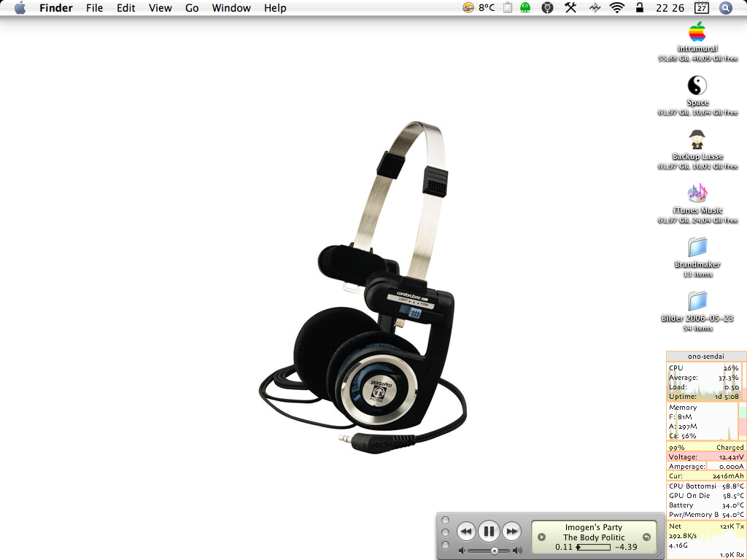The image size is (747, 560).
Task: Click the iTunes song progress bar
Action: point(593,547)
